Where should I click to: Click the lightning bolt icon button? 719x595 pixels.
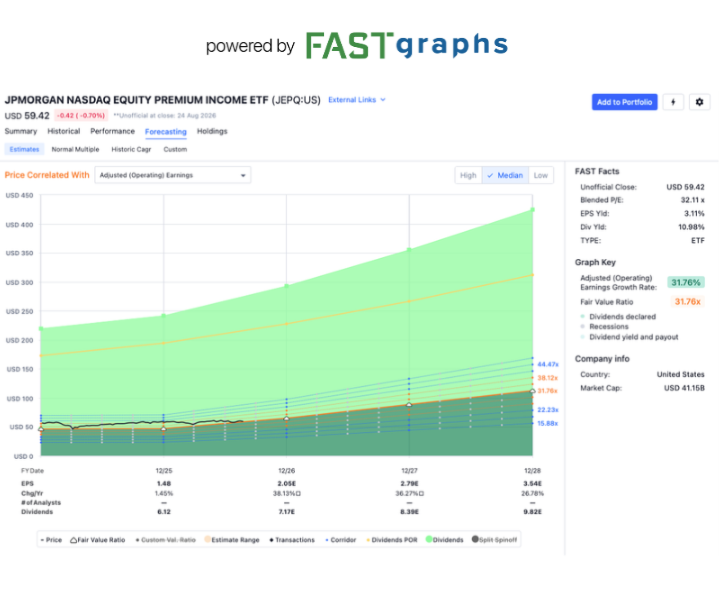673,102
